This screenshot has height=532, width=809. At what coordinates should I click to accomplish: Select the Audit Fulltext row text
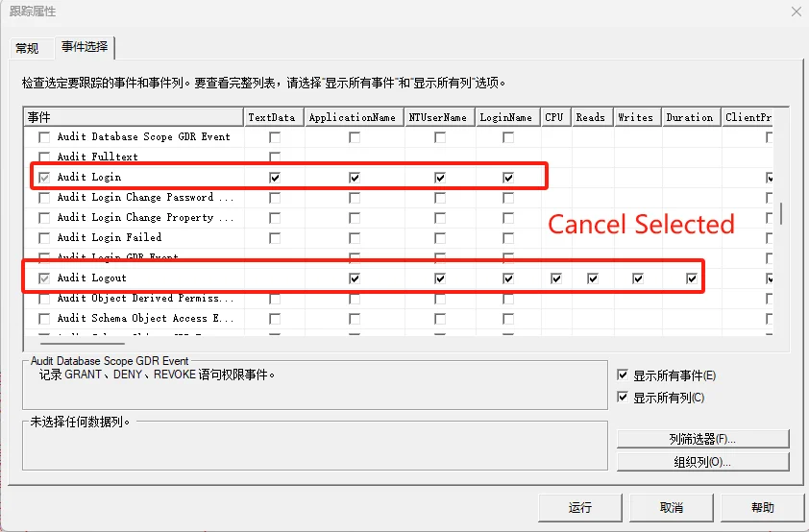click(x=97, y=157)
